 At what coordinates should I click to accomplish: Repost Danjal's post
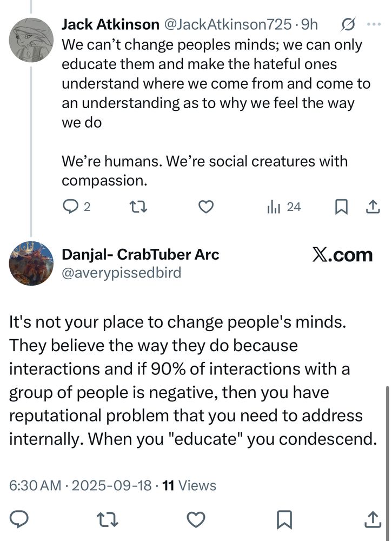click(x=108, y=520)
